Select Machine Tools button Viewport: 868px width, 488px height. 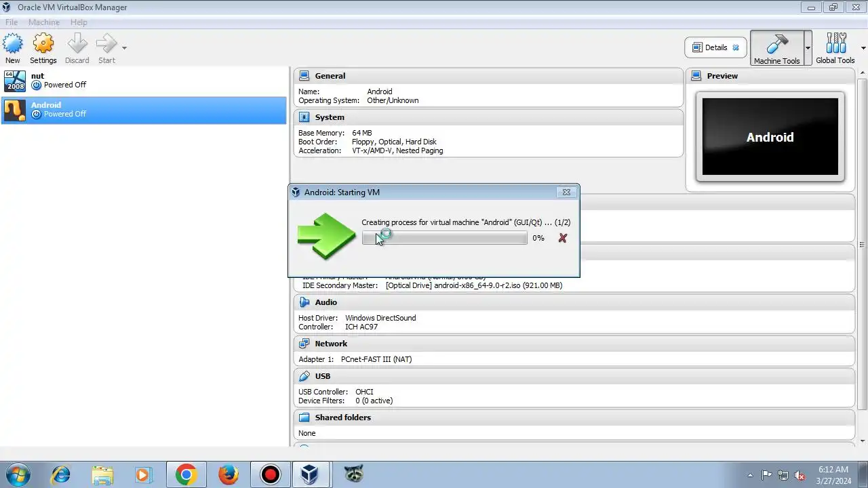777,48
